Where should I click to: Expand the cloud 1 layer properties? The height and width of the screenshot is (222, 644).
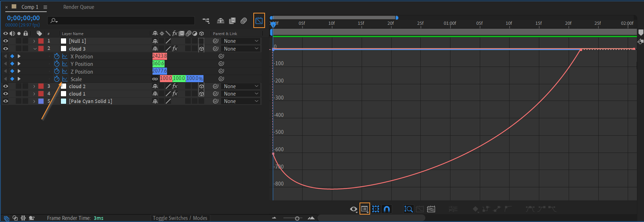(34, 94)
